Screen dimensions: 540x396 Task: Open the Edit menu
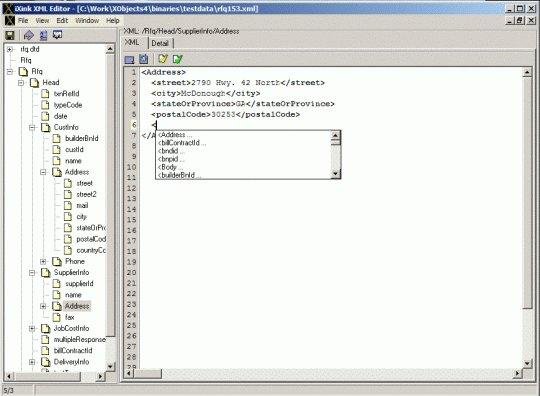(x=62, y=21)
